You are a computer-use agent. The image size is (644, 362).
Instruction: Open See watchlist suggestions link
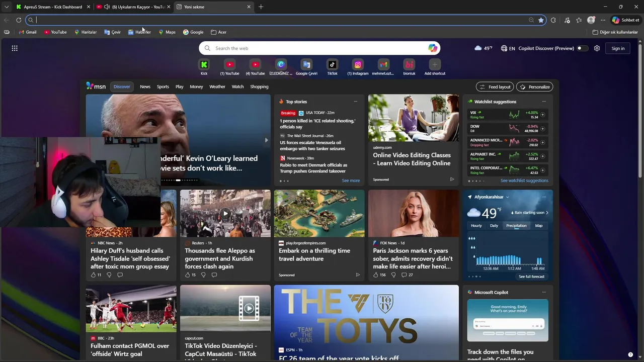click(x=524, y=180)
